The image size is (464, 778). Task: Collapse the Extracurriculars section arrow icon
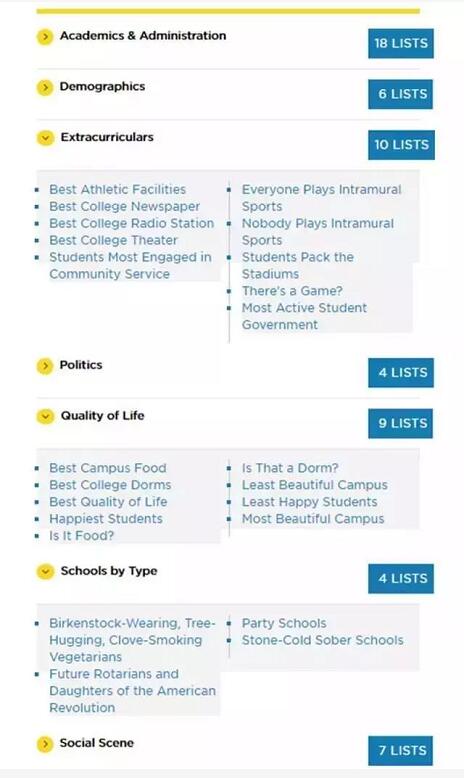(45, 138)
